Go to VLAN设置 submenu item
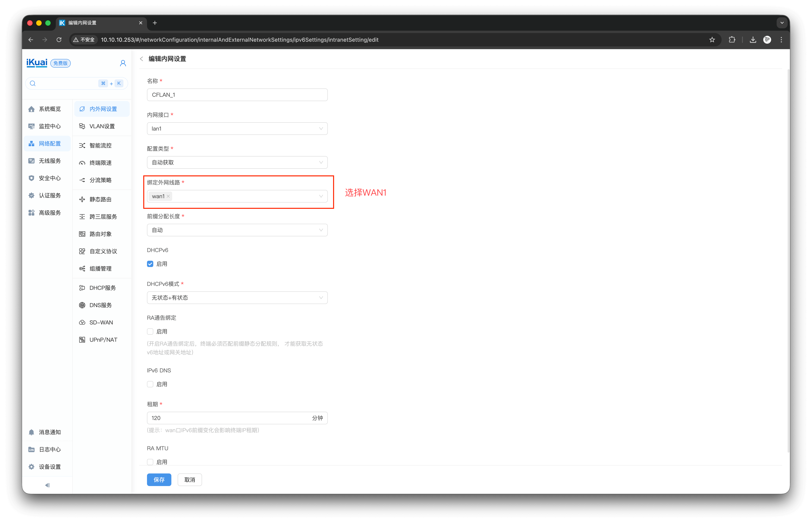 pos(102,126)
